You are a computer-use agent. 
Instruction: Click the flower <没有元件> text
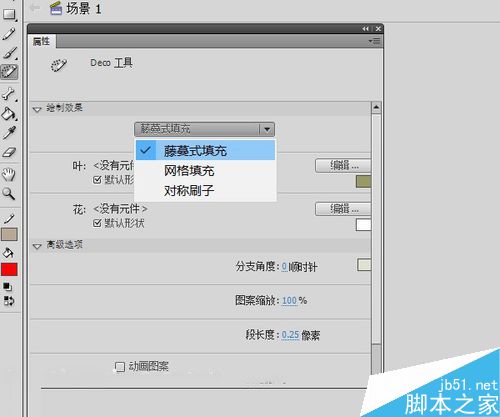click(x=120, y=209)
